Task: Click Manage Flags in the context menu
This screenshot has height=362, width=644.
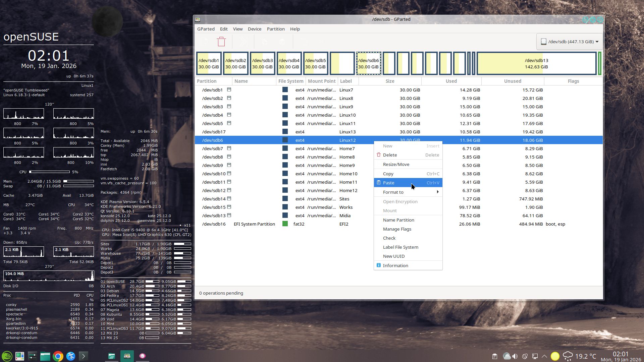Action: [x=397, y=229]
